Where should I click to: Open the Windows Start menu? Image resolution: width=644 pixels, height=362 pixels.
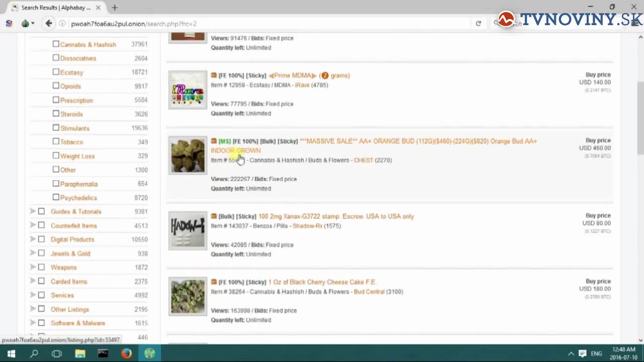[11, 353]
